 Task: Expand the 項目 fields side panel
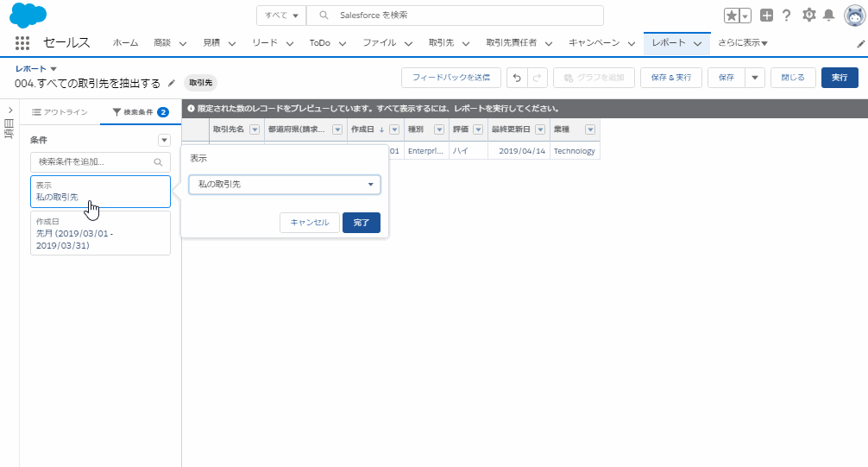pos(10,110)
